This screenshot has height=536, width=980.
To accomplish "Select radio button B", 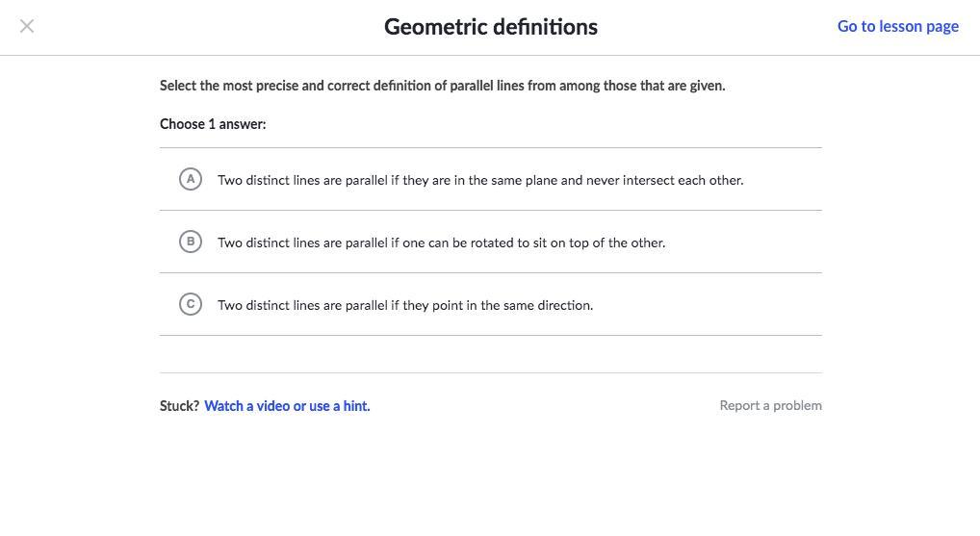I will click(191, 242).
